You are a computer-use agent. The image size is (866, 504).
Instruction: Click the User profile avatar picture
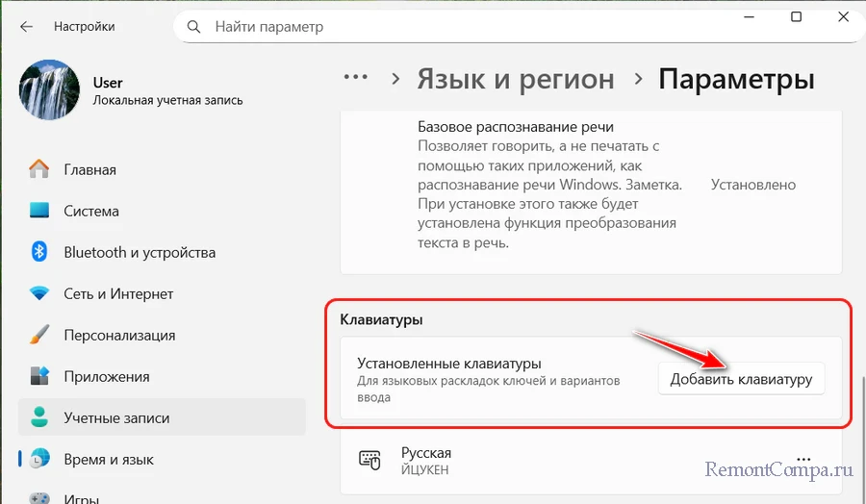pyautogui.click(x=49, y=90)
